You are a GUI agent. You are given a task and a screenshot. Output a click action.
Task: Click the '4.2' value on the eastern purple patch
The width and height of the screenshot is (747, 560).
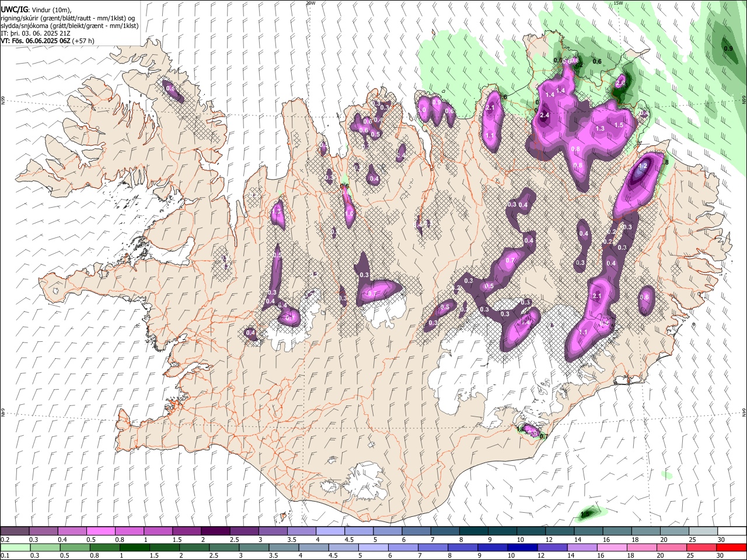(x=643, y=166)
